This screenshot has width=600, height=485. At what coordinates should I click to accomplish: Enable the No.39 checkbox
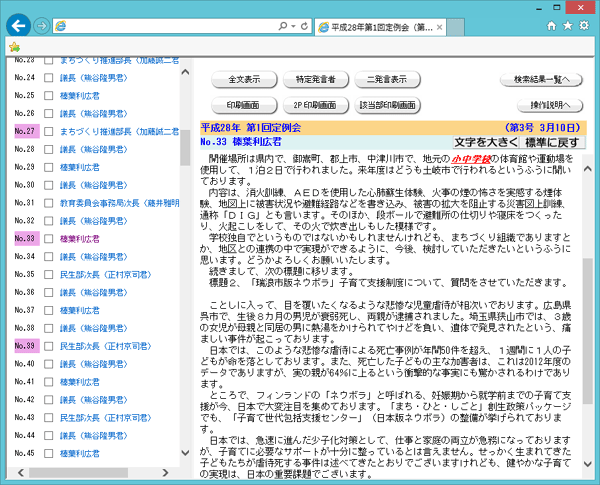coord(49,346)
